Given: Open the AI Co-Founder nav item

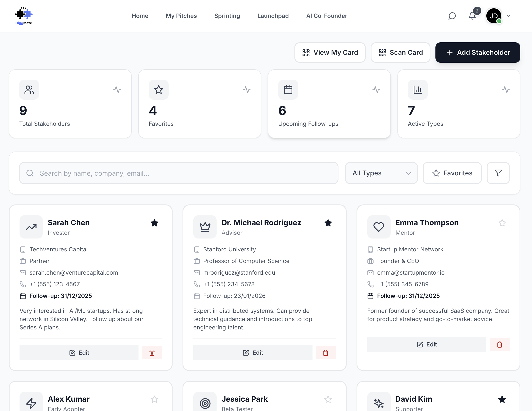Looking at the screenshot, I should (327, 16).
